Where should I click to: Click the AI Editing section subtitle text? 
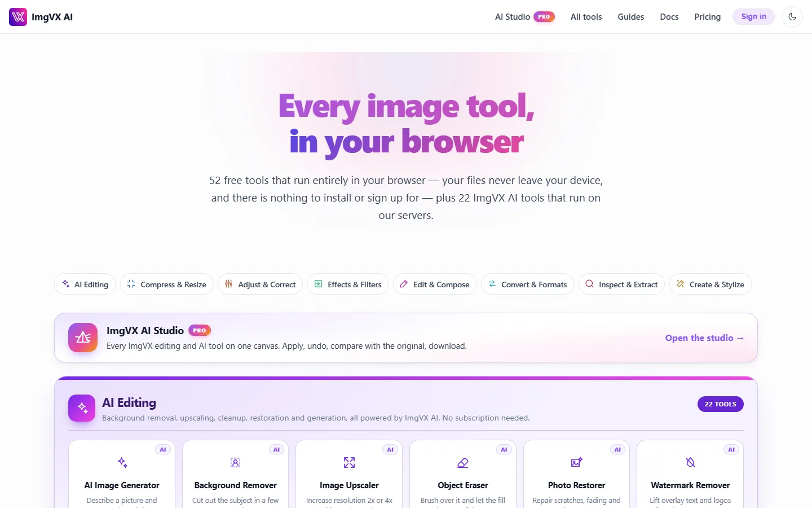click(316, 418)
